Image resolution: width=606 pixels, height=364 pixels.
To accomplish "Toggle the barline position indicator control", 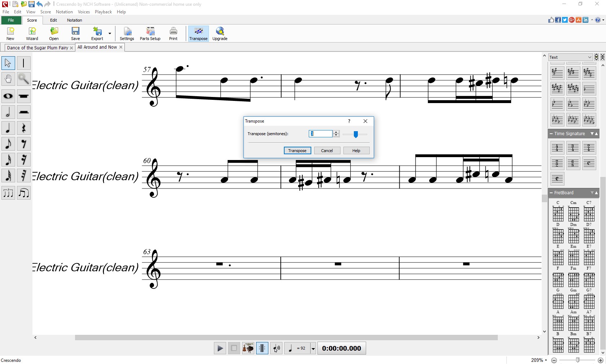I will point(262,348).
